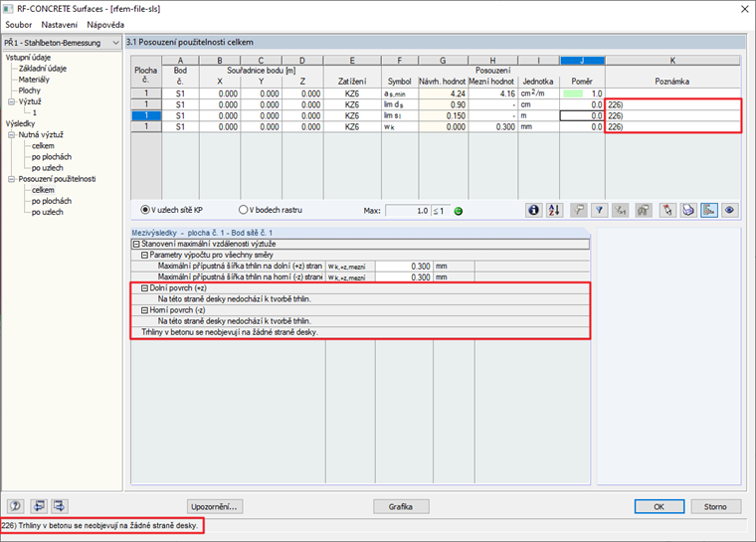The height and width of the screenshot is (542, 756).
Task: Click the eye view-mode icon
Action: pyautogui.click(x=729, y=210)
